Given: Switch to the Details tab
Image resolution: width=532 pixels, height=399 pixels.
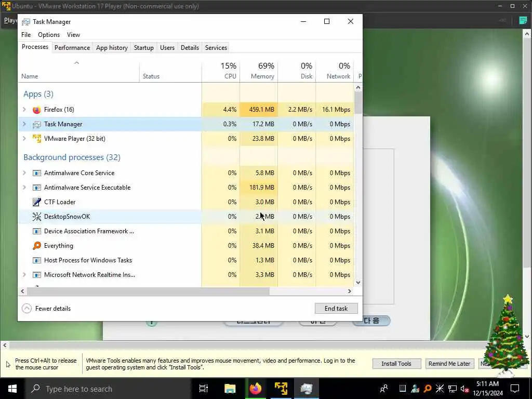Looking at the screenshot, I should pos(190,48).
